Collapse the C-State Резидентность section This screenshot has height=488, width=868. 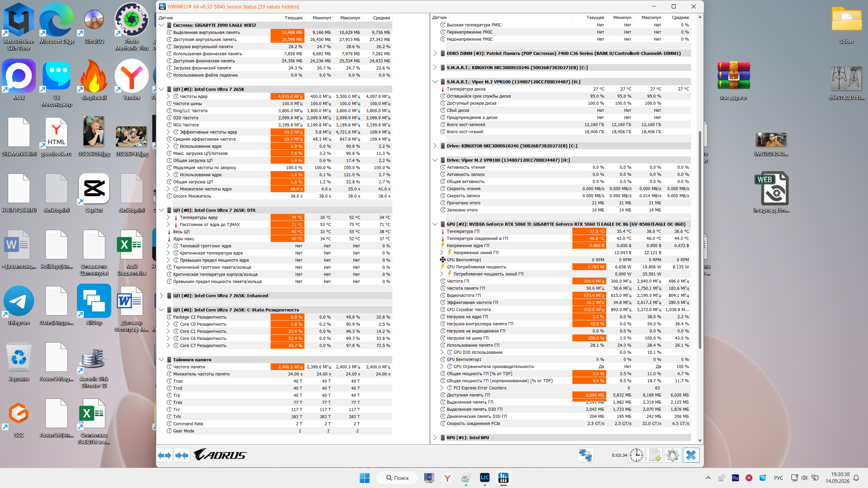[x=161, y=310]
